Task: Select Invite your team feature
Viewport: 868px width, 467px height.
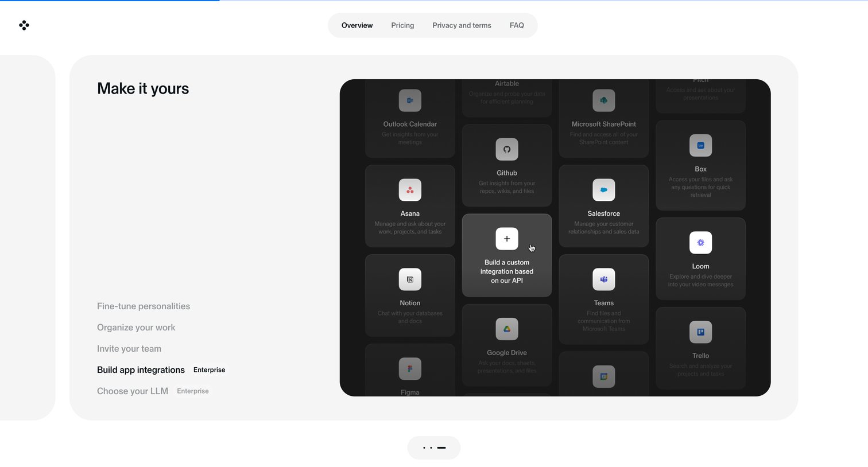Action: pos(129,349)
